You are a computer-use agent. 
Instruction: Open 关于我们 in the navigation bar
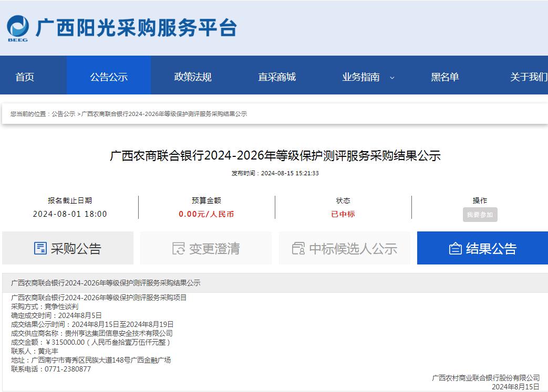click(x=529, y=77)
